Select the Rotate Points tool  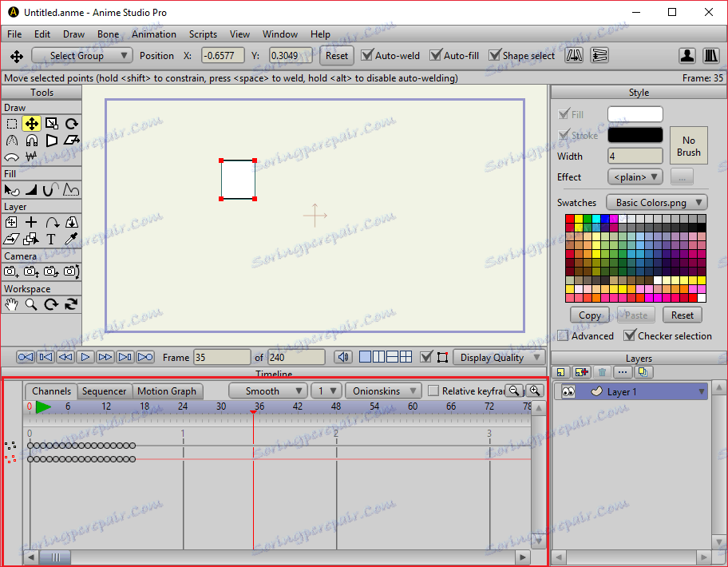click(x=72, y=124)
